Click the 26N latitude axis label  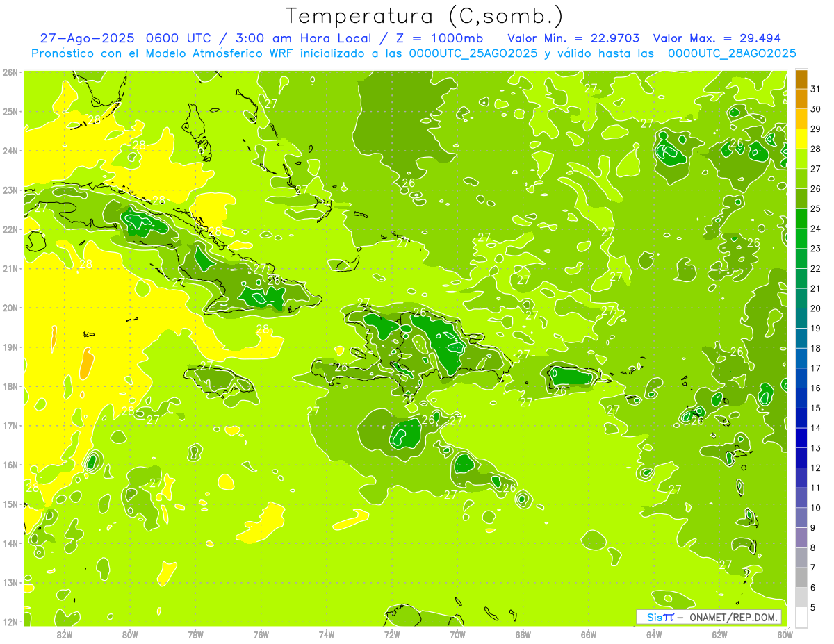(x=10, y=72)
